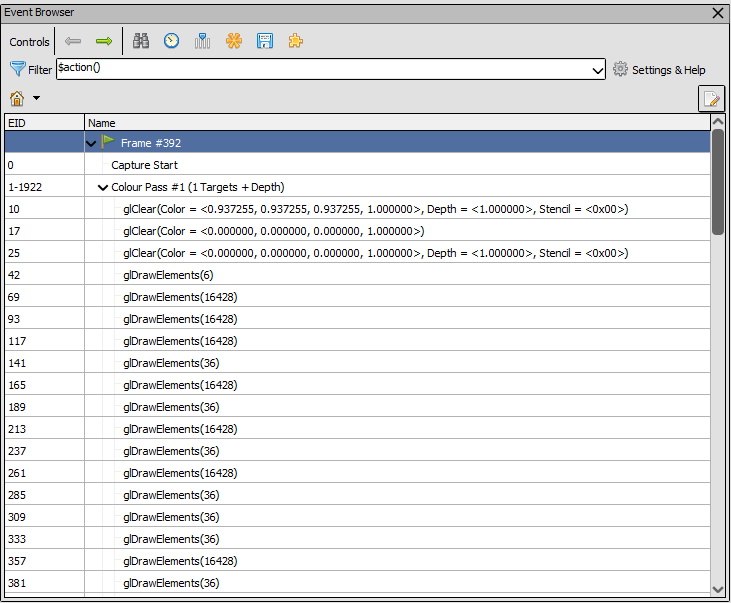Select glDrawElements(6) at EID 42
This screenshot has width=731, height=603.
coord(357,275)
